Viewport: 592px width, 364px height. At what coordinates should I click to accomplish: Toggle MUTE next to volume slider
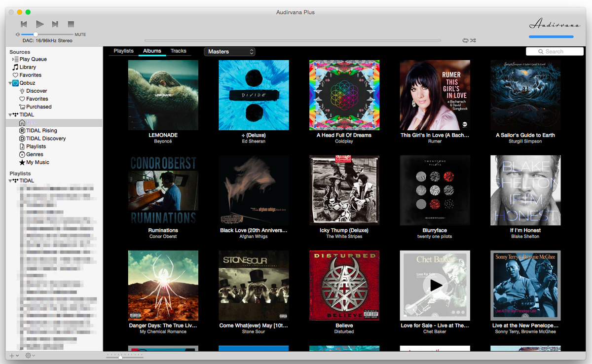click(x=80, y=35)
